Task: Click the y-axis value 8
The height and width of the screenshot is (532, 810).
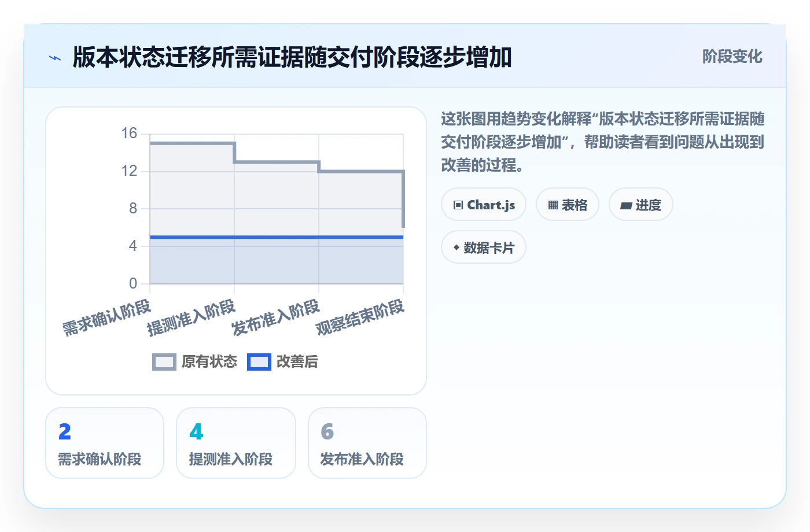Action: click(133, 208)
